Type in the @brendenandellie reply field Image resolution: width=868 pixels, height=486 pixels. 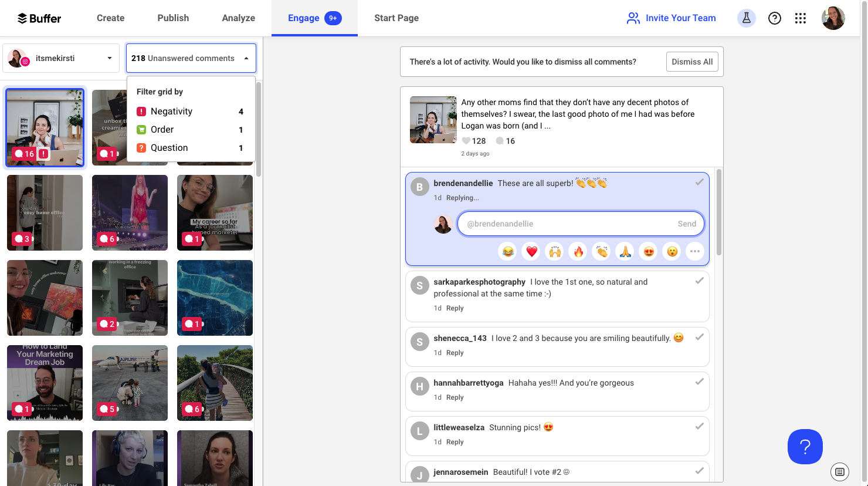(566, 224)
